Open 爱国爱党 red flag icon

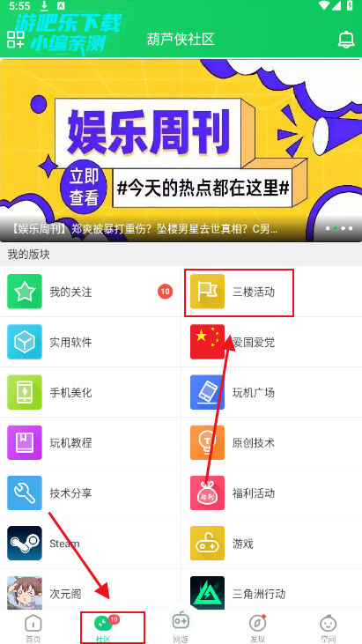207,342
